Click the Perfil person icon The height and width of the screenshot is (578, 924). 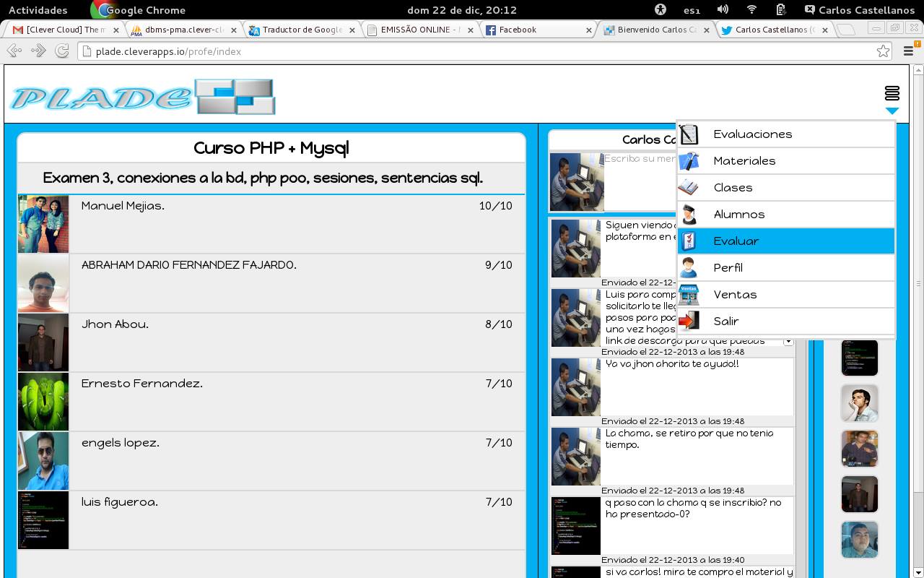[689, 267]
